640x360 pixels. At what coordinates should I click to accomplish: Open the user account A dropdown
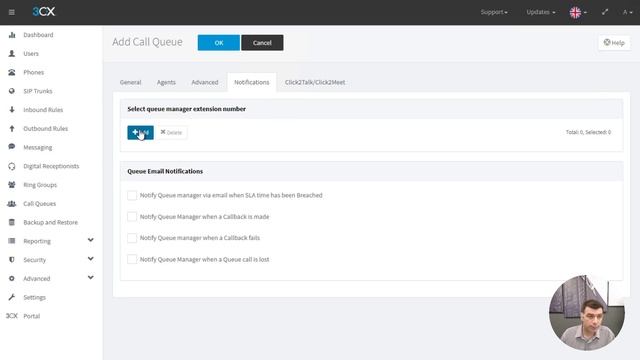(627, 12)
